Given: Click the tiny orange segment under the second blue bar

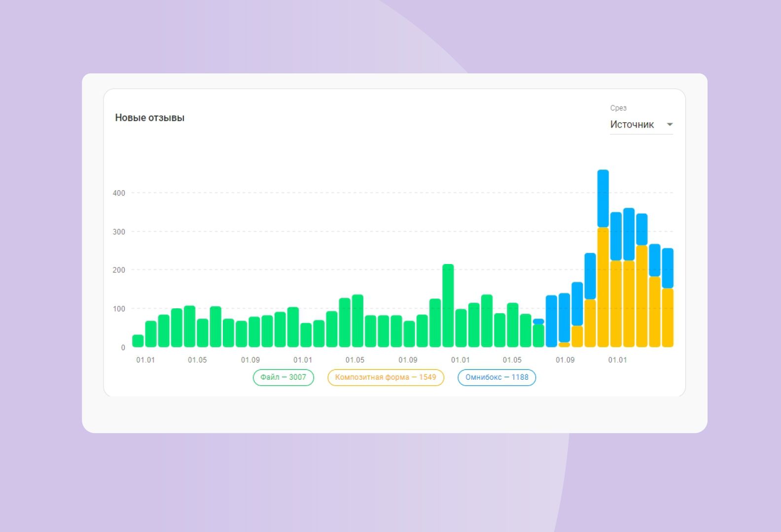Looking at the screenshot, I should (x=564, y=345).
